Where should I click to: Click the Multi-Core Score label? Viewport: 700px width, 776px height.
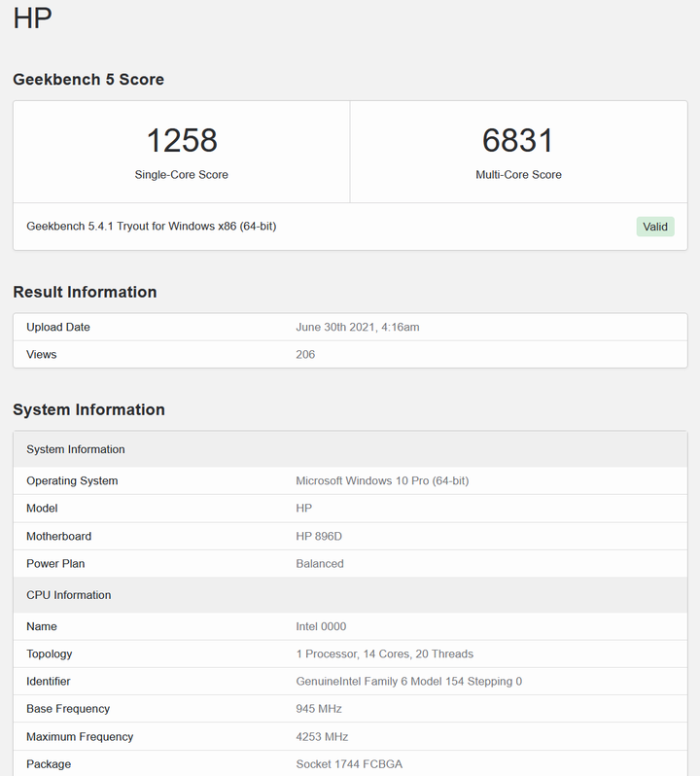[518, 175]
